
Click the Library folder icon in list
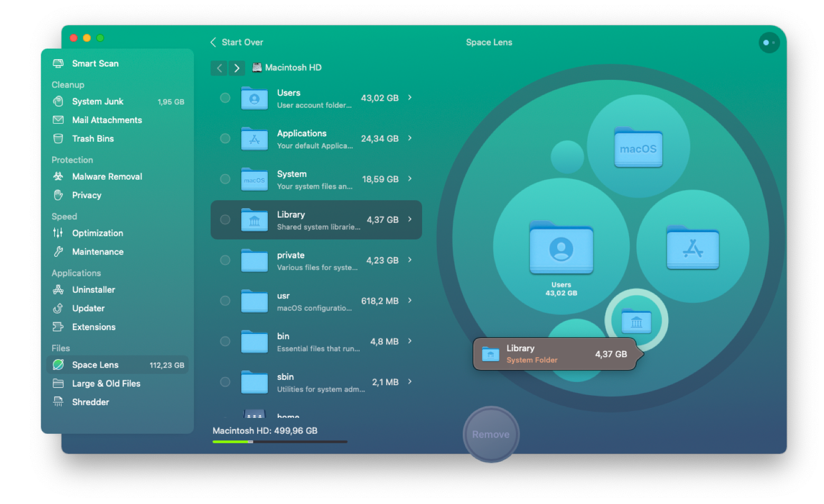click(x=255, y=220)
